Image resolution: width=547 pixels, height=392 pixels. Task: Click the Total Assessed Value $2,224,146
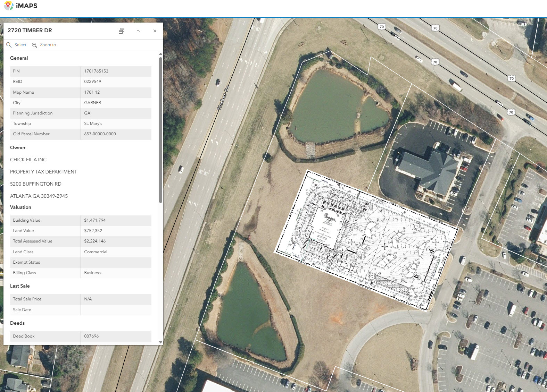click(x=95, y=241)
